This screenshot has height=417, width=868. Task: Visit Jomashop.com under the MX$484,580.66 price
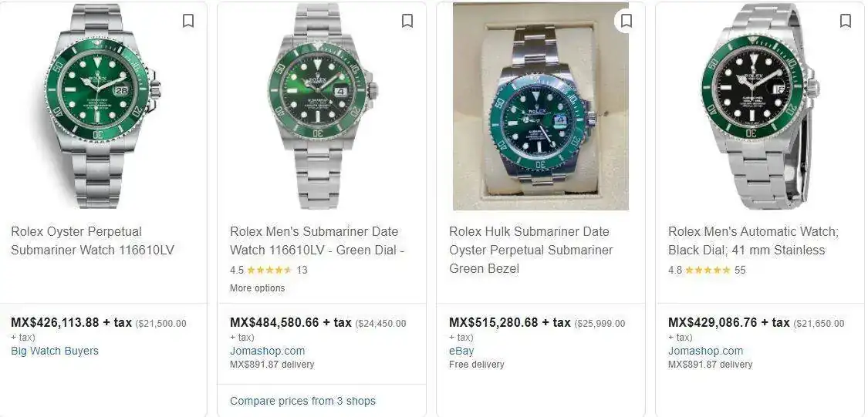[x=267, y=351]
